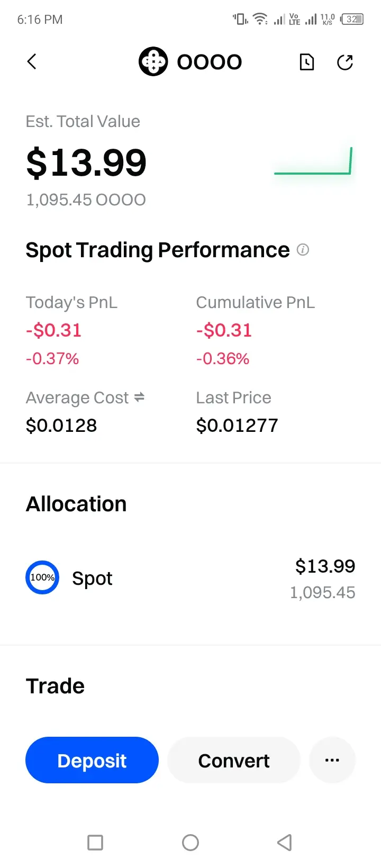
Task: Tap the green price sparkline chart
Action: click(313, 161)
